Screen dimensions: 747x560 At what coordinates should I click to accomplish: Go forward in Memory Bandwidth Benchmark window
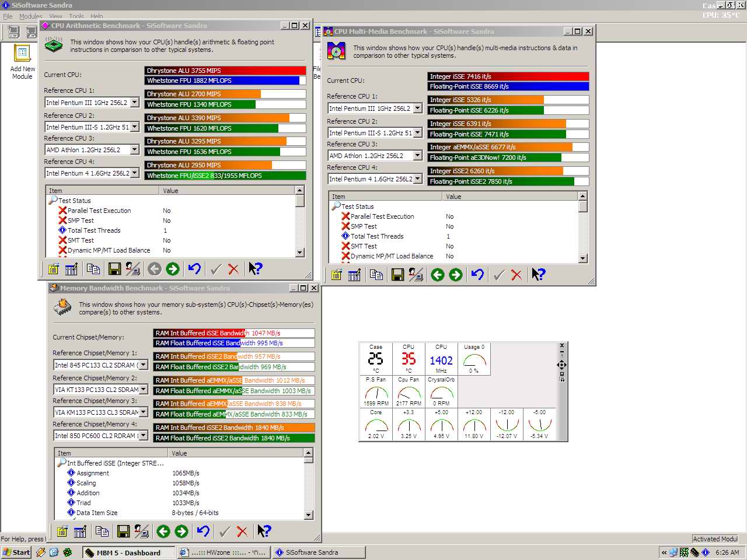coord(181,531)
